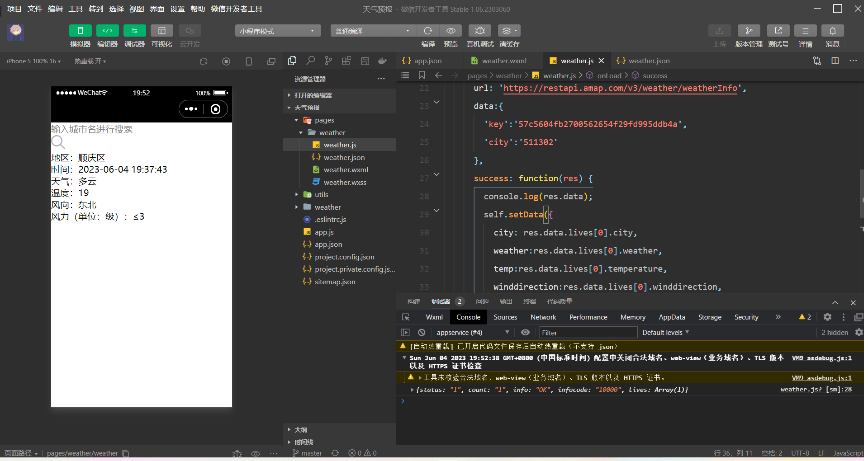Switch to the 终端 panel tab
The image size is (868, 461).
[x=530, y=301]
